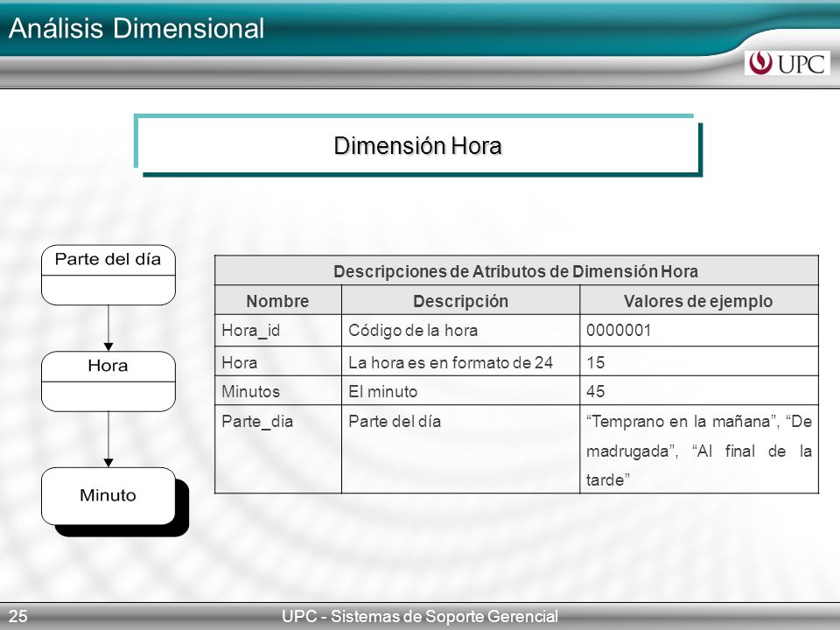Screen dimensions: 840x630
Task: Select the 'Análisis Dimensional' slide title
Action: pyautogui.click(x=136, y=28)
